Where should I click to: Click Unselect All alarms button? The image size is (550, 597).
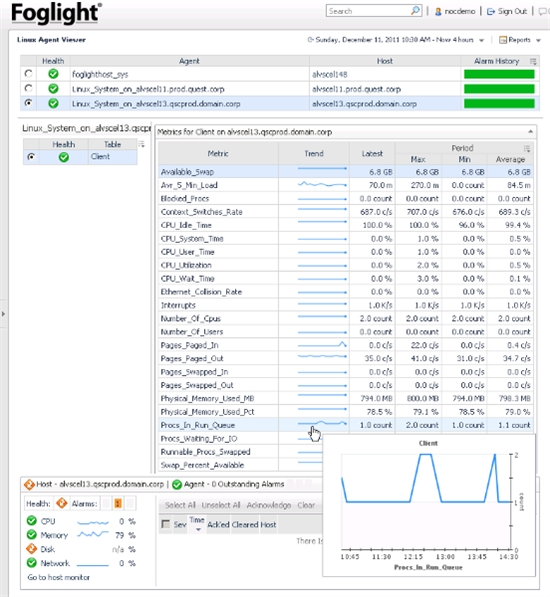point(221,505)
